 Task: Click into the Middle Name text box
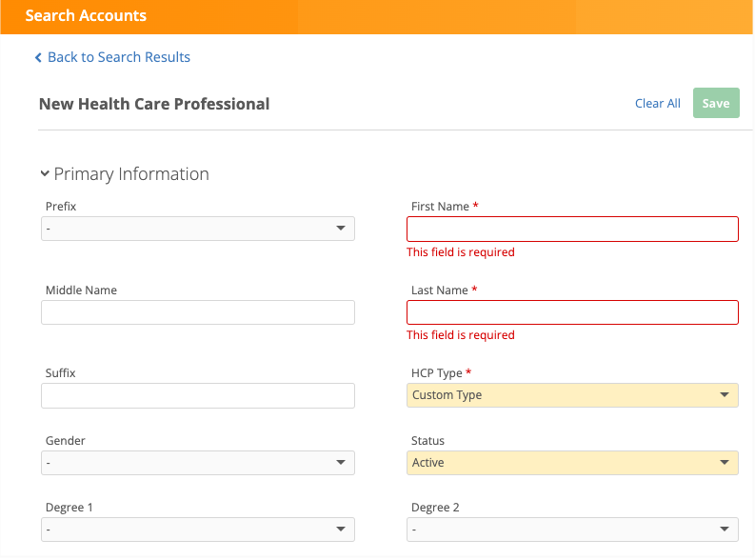(x=197, y=312)
